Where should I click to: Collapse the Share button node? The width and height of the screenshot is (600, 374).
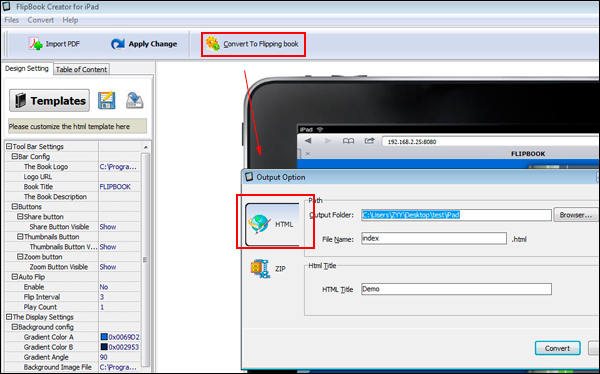tap(20, 217)
